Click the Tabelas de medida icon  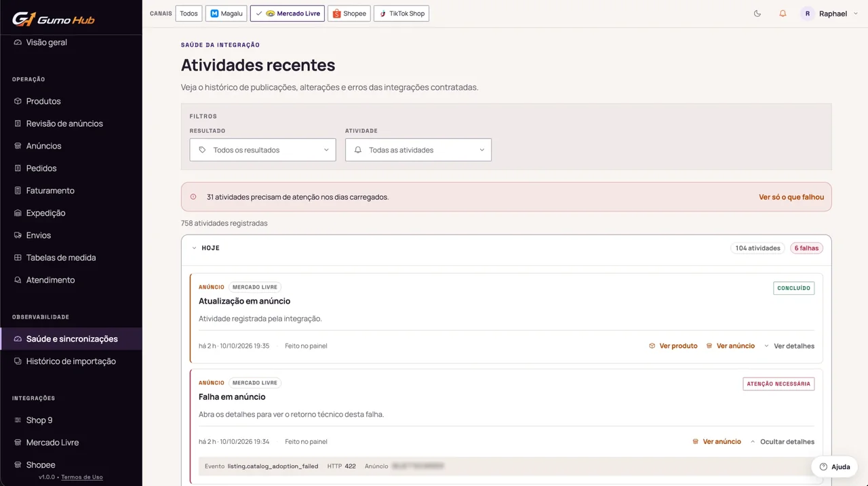coord(18,258)
